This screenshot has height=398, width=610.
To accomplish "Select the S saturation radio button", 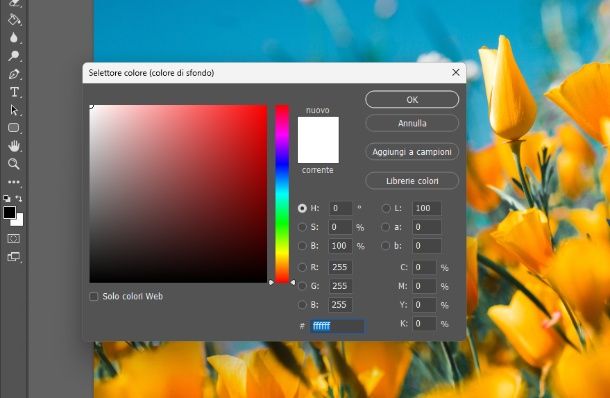I will 302,227.
